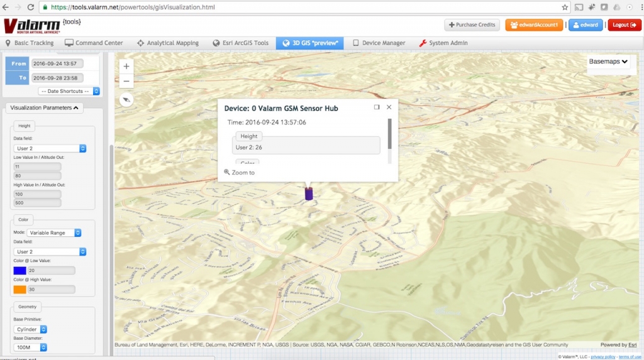The image size is (644, 360).
Task: Open the Esri link in the attribution
Action: (633, 345)
